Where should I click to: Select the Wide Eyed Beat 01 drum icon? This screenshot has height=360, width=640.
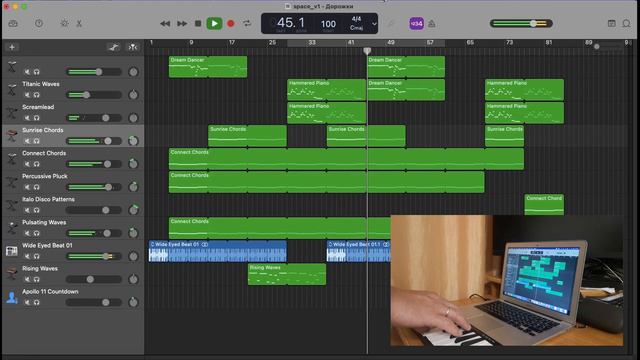point(12,251)
